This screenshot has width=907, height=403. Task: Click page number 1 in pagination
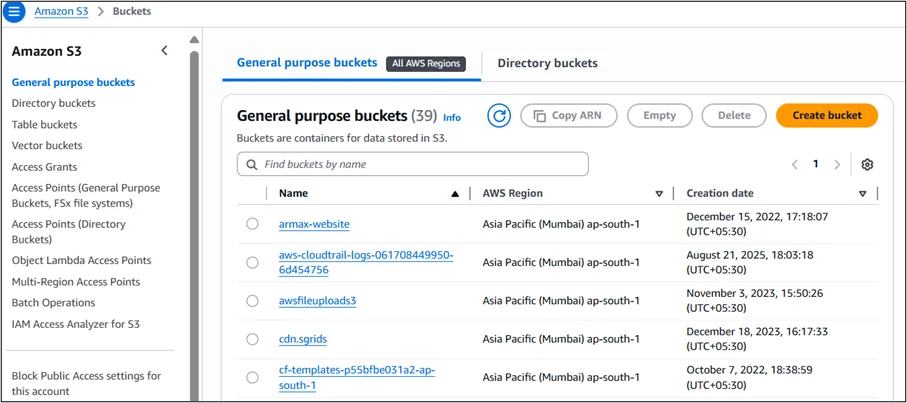(x=816, y=164)
